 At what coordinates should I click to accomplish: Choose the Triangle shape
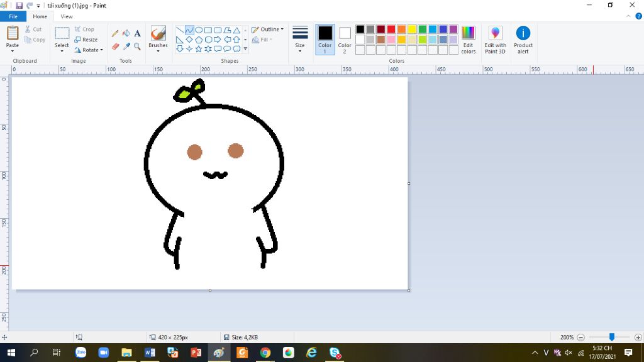point(236,30)
